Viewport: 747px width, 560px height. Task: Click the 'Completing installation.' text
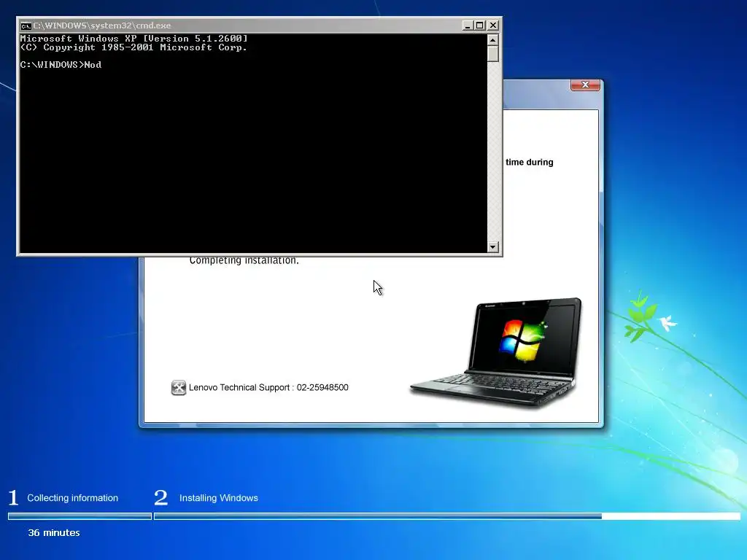tap(244, 260)
